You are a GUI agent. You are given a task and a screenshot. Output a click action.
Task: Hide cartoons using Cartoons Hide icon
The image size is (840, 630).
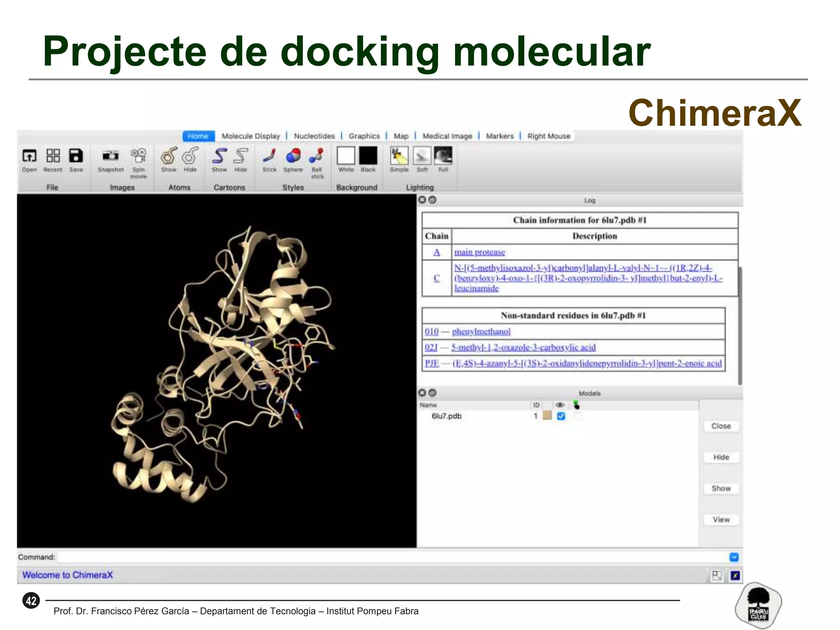tap(241, 160)
